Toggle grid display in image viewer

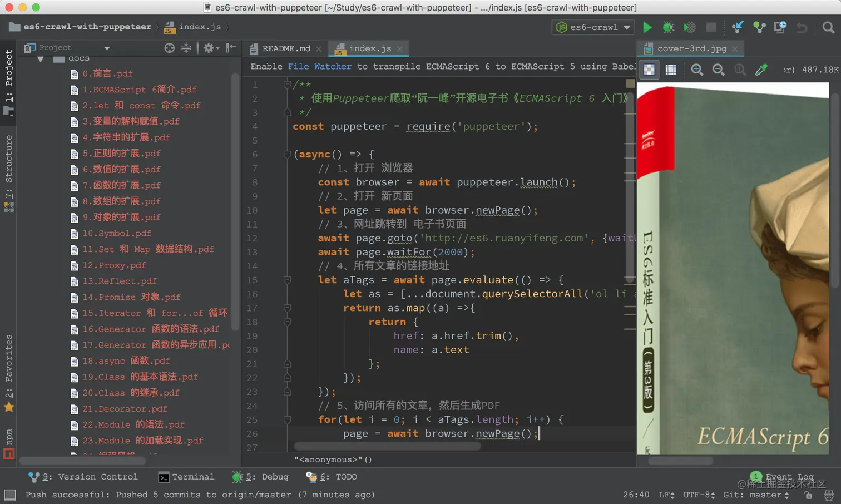(671, 70)
